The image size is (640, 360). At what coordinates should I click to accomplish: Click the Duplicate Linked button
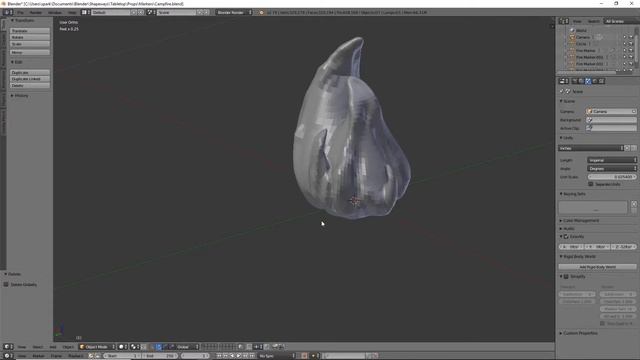click(x=30, y=79)
